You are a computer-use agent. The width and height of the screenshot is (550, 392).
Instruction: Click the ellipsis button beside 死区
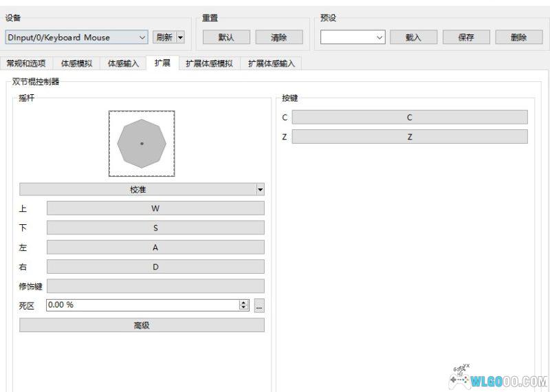pos(259,305)
